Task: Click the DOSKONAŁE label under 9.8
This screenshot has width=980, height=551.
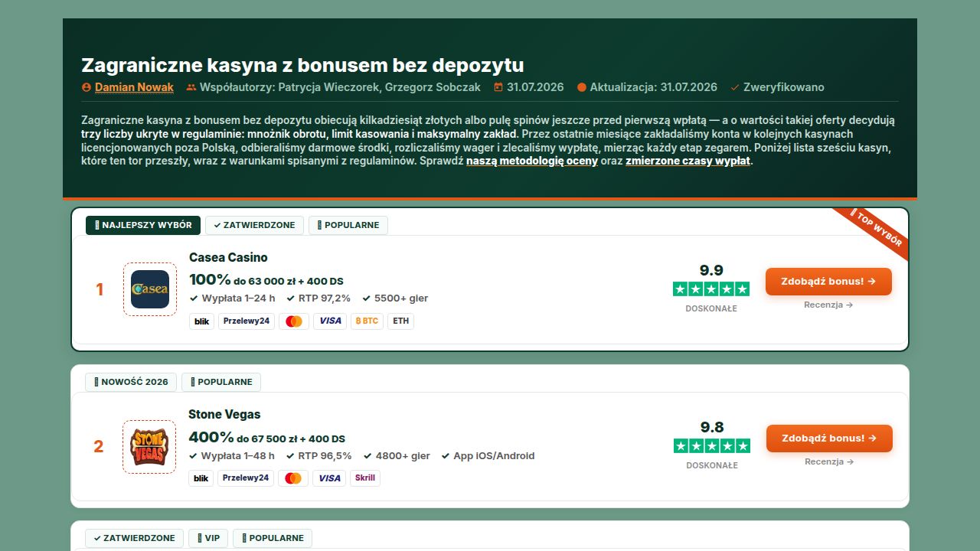Action: tap(712, 465)
